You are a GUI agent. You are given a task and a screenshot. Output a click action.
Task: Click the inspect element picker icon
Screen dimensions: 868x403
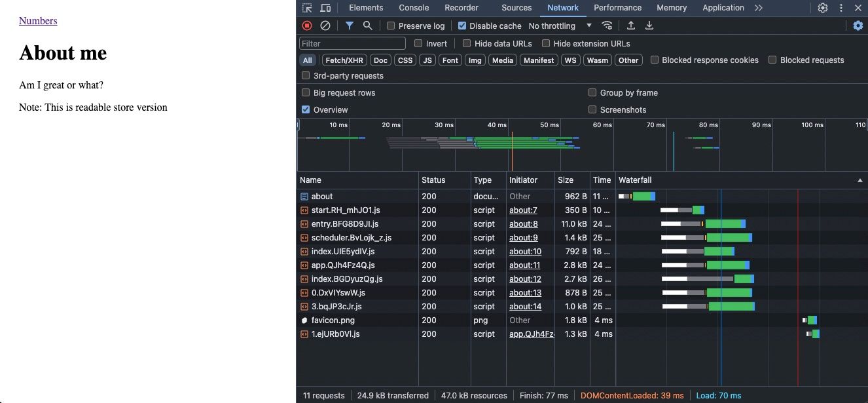307,8
